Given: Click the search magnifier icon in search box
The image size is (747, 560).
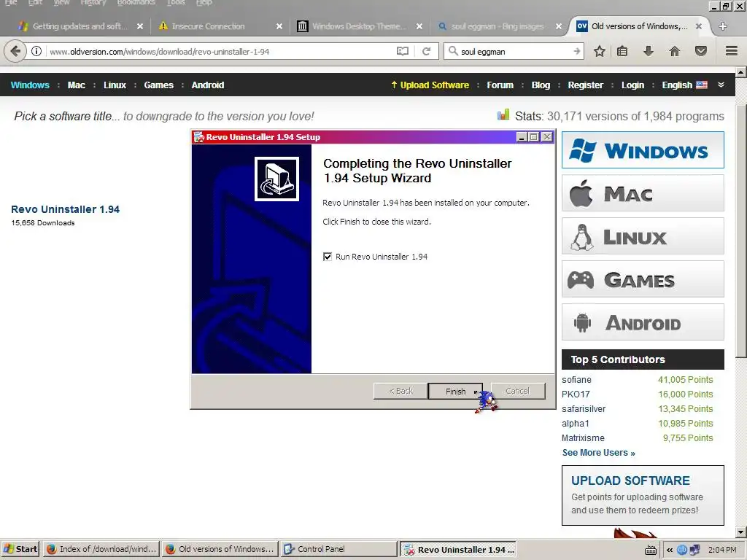Looking at the screenshot, I should tap(453, 51).
